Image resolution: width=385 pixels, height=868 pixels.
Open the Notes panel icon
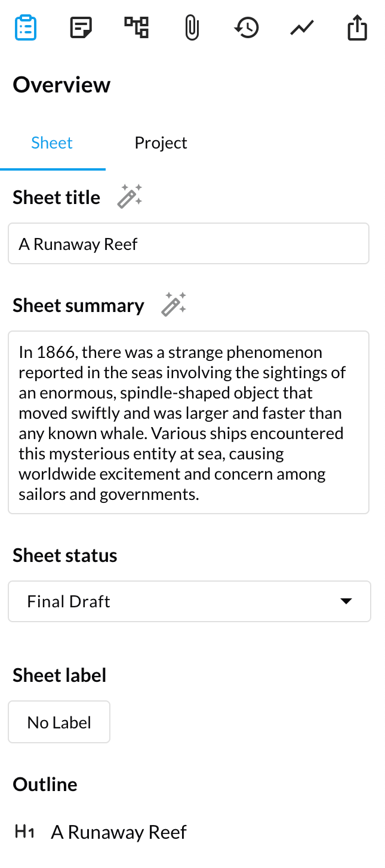point(81,28)
